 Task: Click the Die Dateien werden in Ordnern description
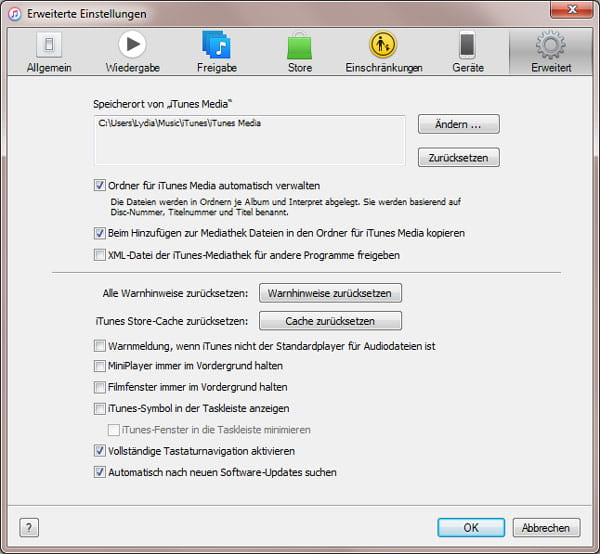click(285, 207)
